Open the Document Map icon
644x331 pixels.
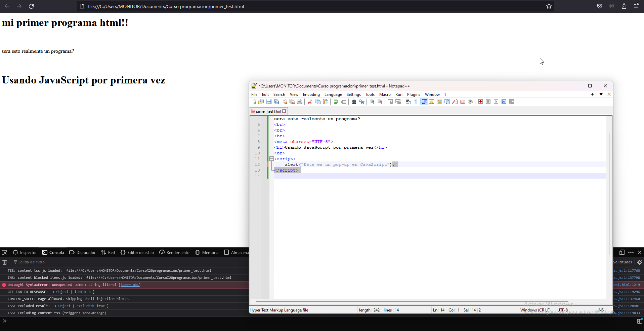pos(439,102)
